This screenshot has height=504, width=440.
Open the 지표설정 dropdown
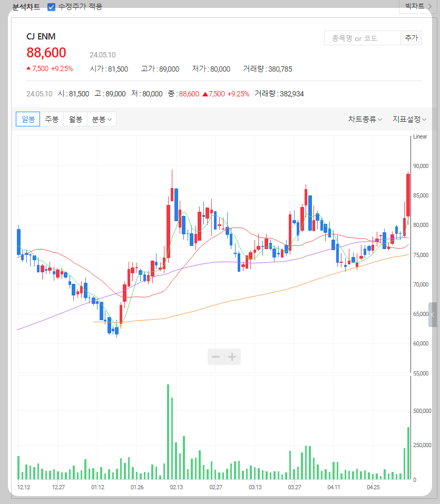click(409, 119)
